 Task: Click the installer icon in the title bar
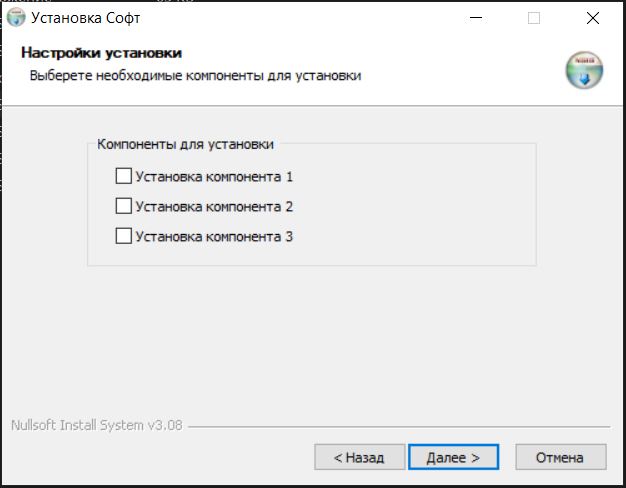[16, 17]
